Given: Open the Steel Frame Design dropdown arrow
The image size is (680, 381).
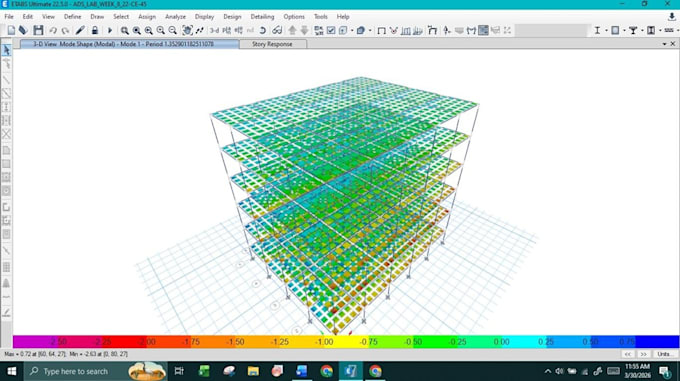Looking at the screenshot, I should coord(606,30).
